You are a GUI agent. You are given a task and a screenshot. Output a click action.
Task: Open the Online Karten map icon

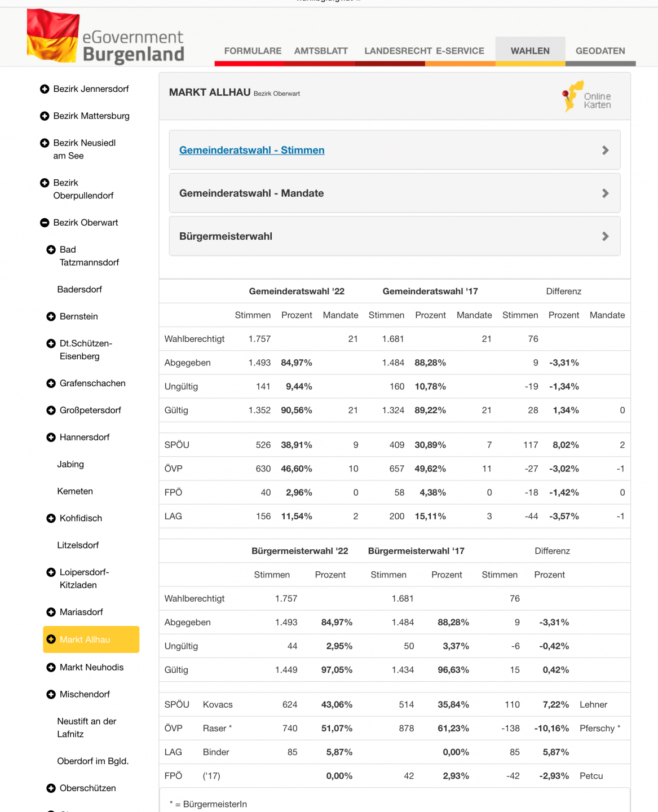[587, 97]
